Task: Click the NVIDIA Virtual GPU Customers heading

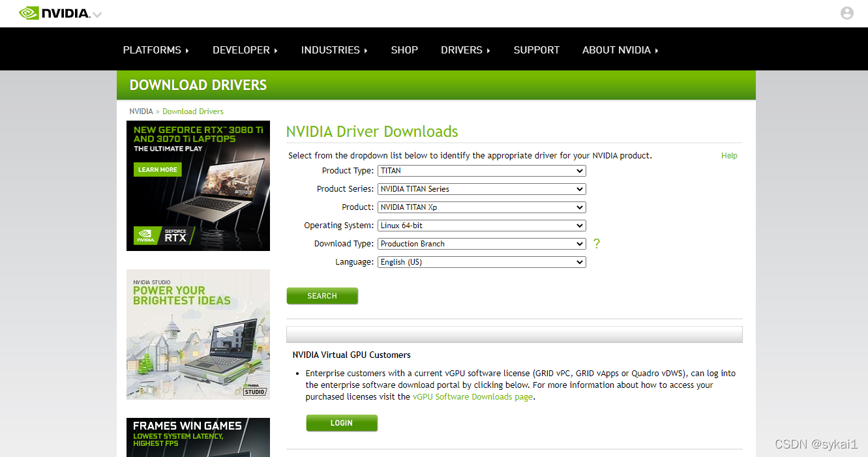Action: pyautogui.click(x=352, y=355)
